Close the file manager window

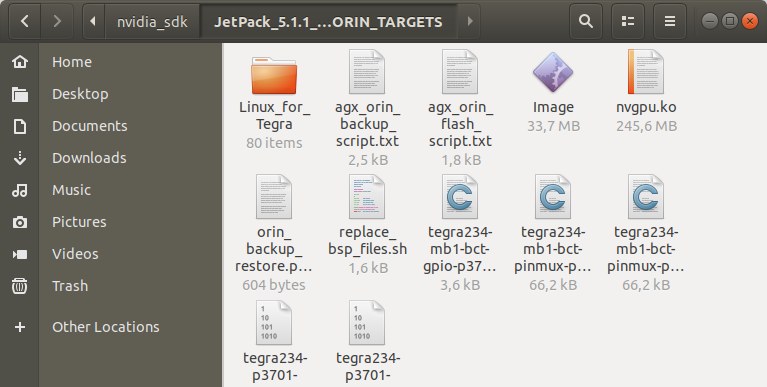coord(750,21)
